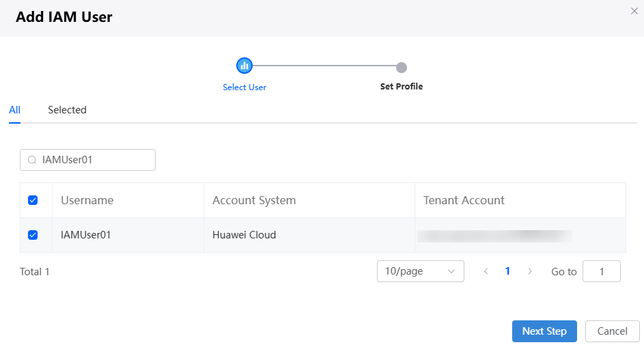Viewport: 644px width, 347px height.
Task: Open the 10/page size dropdown
Action: click(x=421, y=271)
